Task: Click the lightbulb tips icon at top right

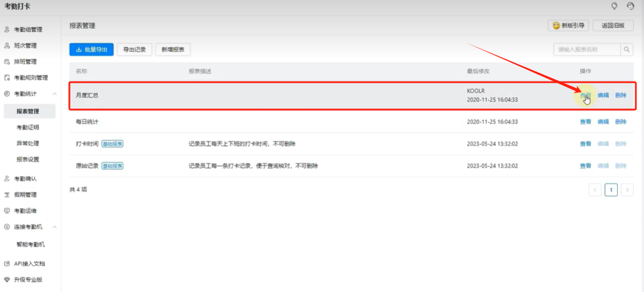Action: tap(614, 6)
